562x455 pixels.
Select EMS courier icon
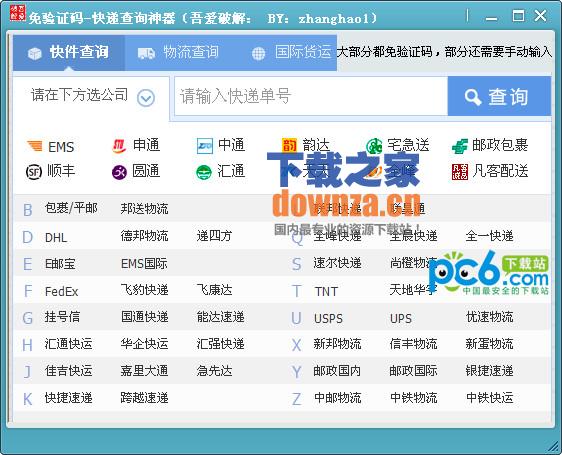(35, 146)
